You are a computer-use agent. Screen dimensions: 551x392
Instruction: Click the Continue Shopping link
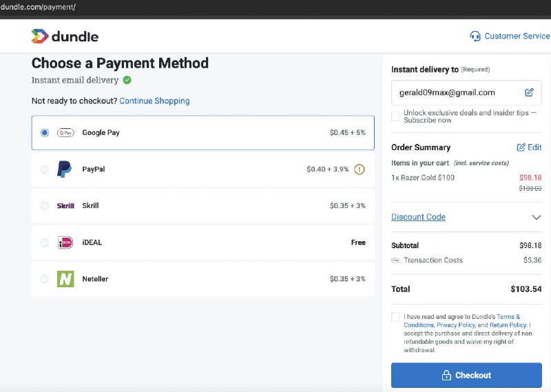154,101
